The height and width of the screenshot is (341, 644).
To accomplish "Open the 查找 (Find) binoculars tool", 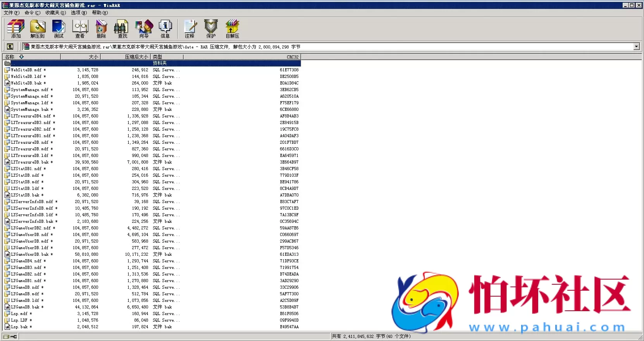I will pyautogui.click(x=122, y=29).
